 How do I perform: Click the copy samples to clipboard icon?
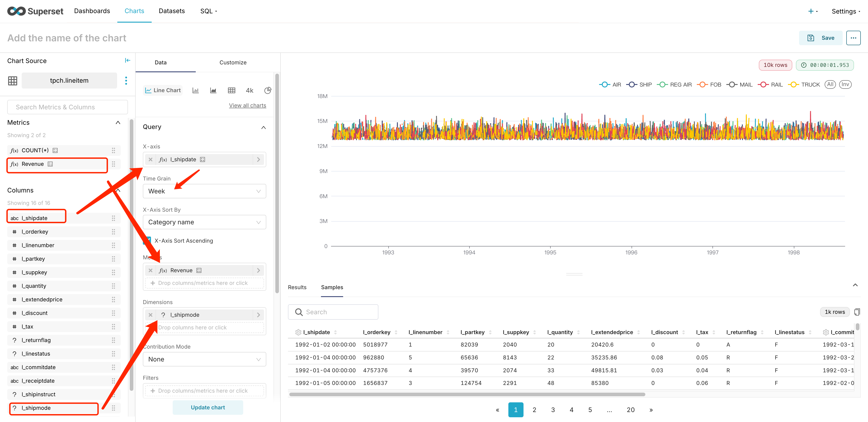point(857,312)
